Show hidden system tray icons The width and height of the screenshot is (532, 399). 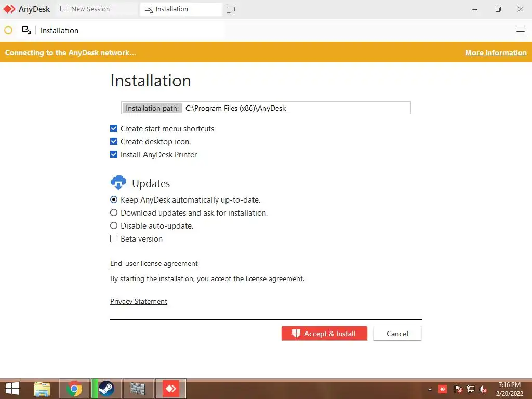430,389
